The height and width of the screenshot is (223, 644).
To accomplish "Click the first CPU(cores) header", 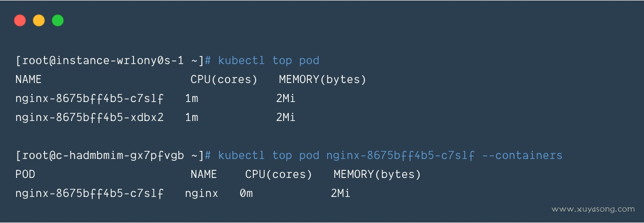I will (224, 80).
